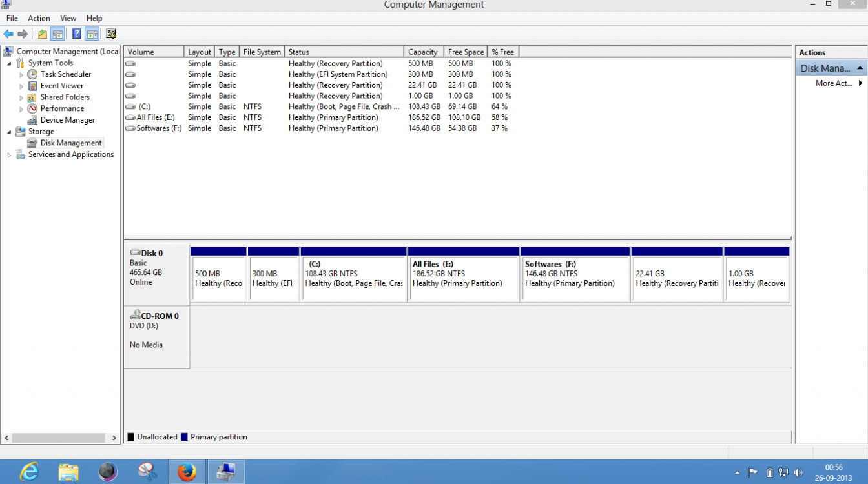This screenshot has height=484, width=868.
Task: Click the Disk 0 drive icon
Action: point(135,253)
